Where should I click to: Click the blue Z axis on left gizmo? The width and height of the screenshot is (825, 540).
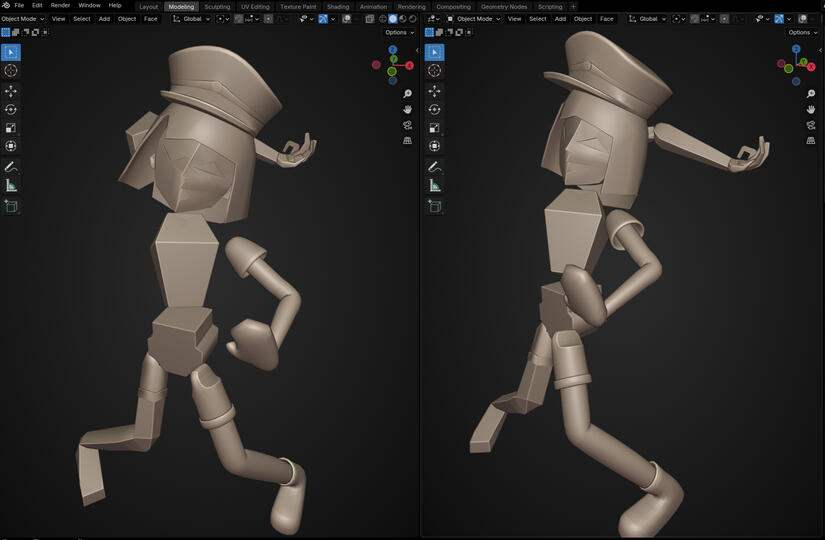[393, 50]
